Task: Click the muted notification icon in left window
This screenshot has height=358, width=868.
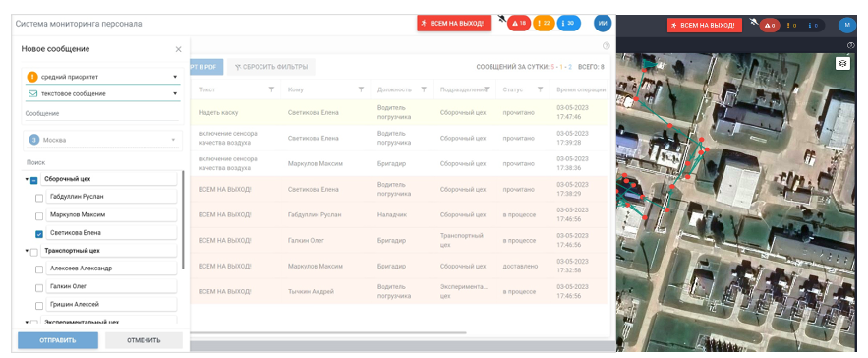Action: click(501, 20)
